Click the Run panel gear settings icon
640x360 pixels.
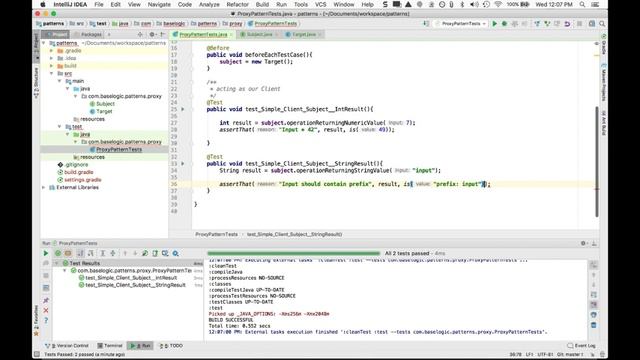[584, 243]
